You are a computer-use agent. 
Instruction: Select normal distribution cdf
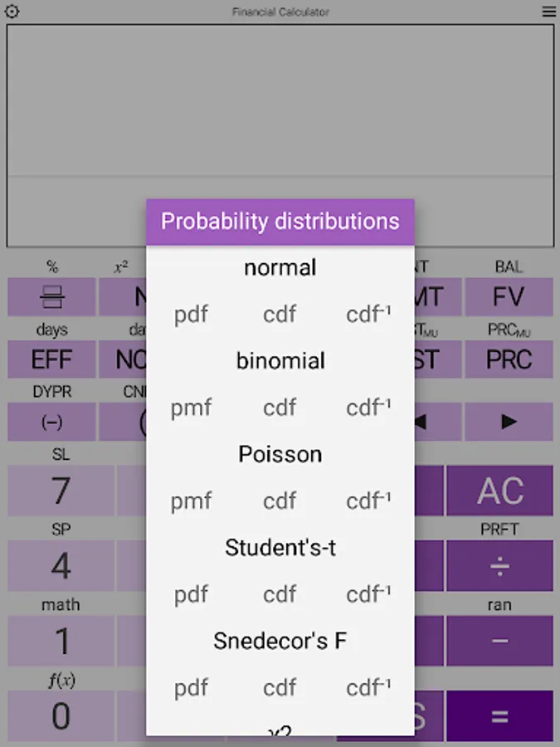(280, 315)
